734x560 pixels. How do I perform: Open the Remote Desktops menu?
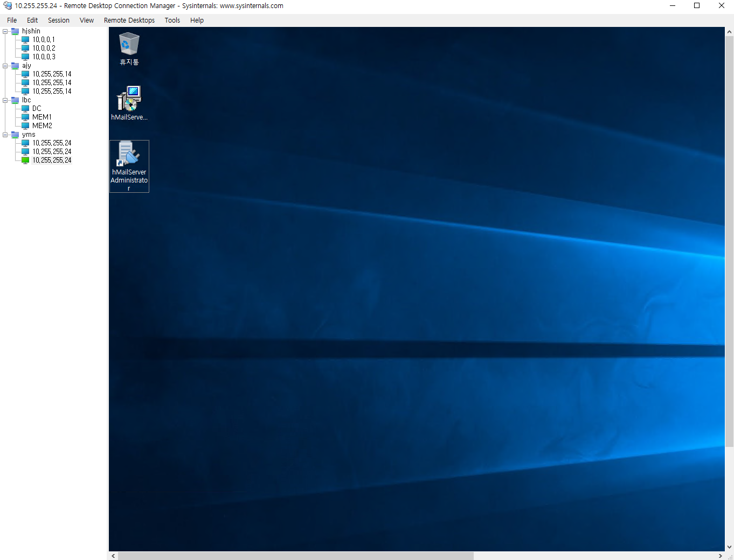tap(129, 20)
